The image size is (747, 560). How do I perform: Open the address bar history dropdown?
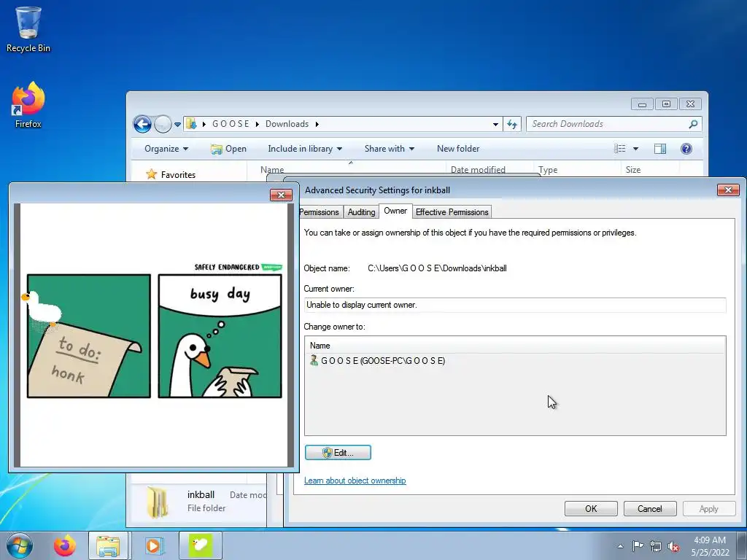tap(495, 124)
